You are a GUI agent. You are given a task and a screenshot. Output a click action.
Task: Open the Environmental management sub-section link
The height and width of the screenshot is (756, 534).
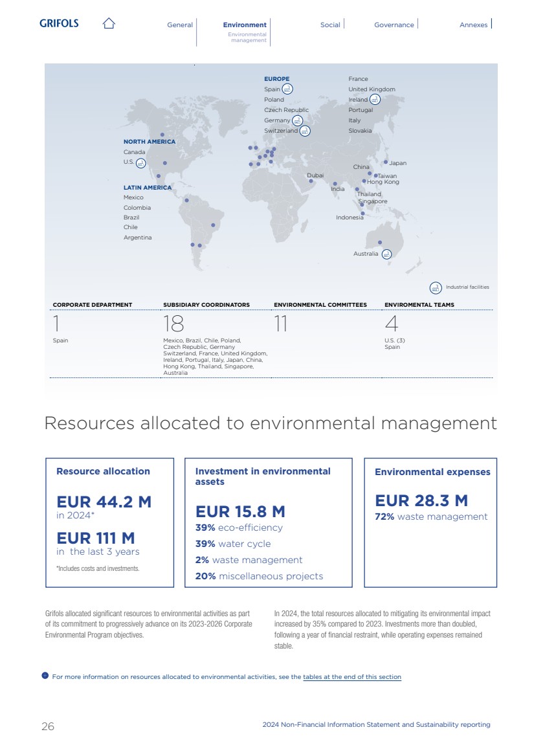pos(248,37)
